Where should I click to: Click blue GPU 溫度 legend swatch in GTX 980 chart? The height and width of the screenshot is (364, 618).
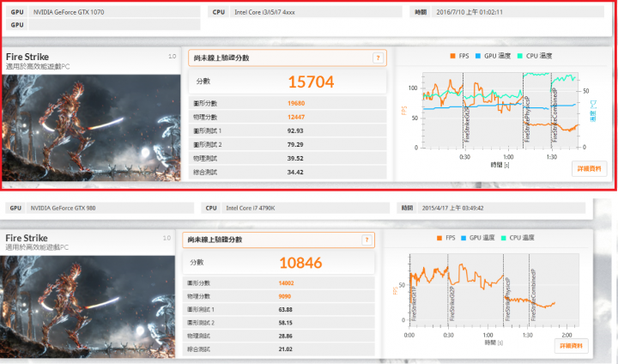[463, 238]
